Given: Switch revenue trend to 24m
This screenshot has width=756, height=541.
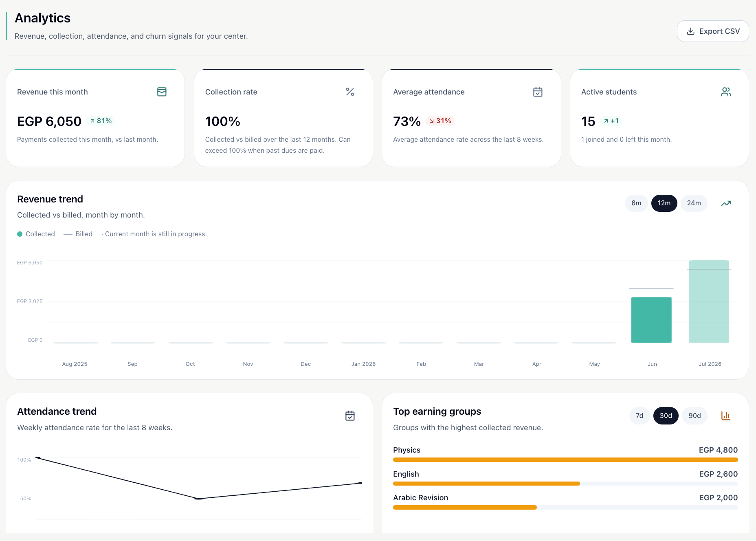Looking at the screenshot, I should point(694,203).
